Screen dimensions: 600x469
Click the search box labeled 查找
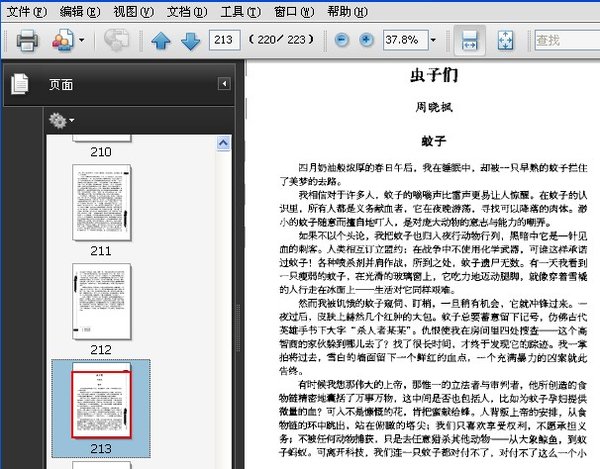click(x=567, y=40)
